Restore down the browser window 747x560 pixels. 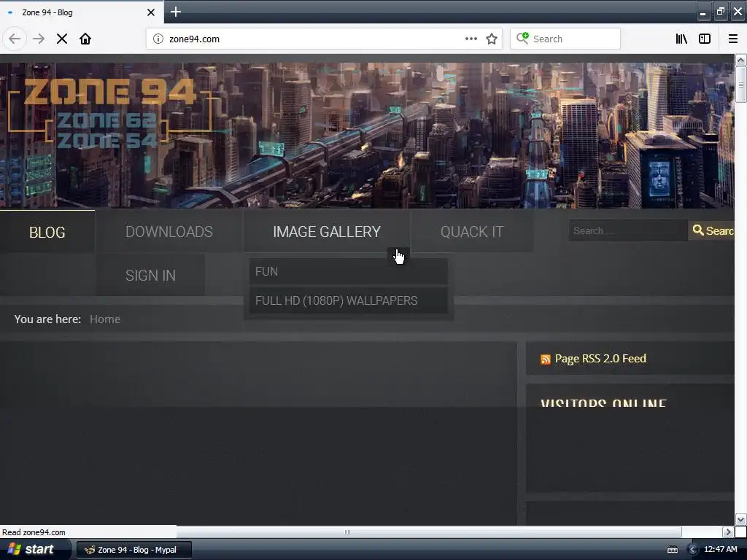pos(720,12)
